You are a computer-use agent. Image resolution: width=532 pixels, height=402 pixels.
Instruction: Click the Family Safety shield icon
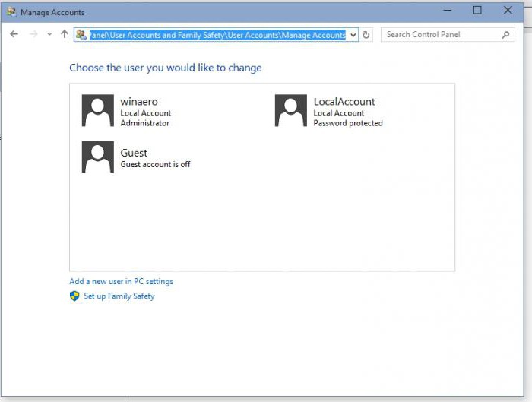pyautogui.click(x=74, y=296)
